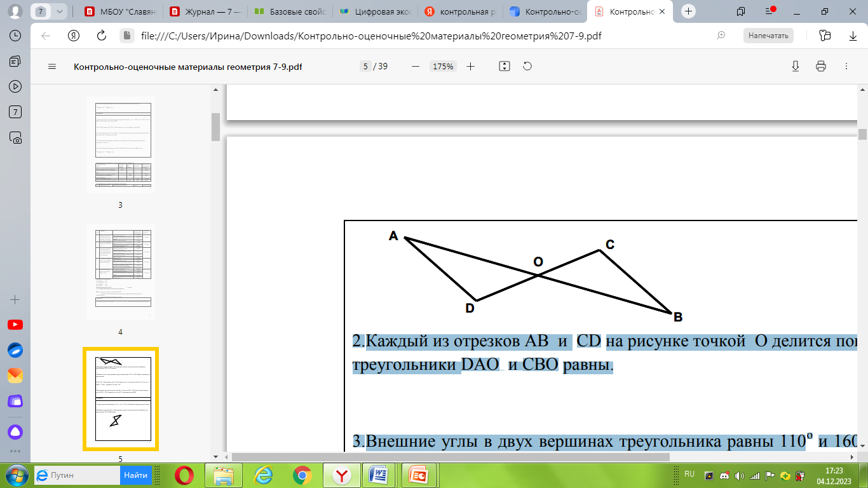Go back to previous page
This screenshot has height=488, width=868.
pos(46,36)
